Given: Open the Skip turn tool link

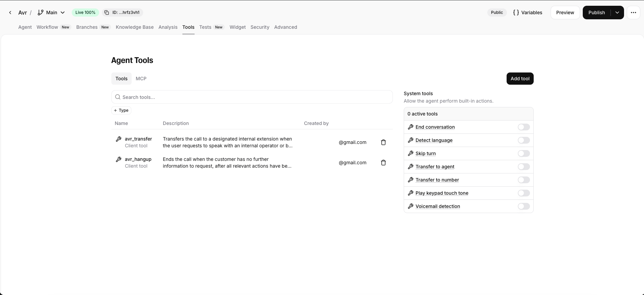Looking at the screenshot, I should tap(425, 153).
